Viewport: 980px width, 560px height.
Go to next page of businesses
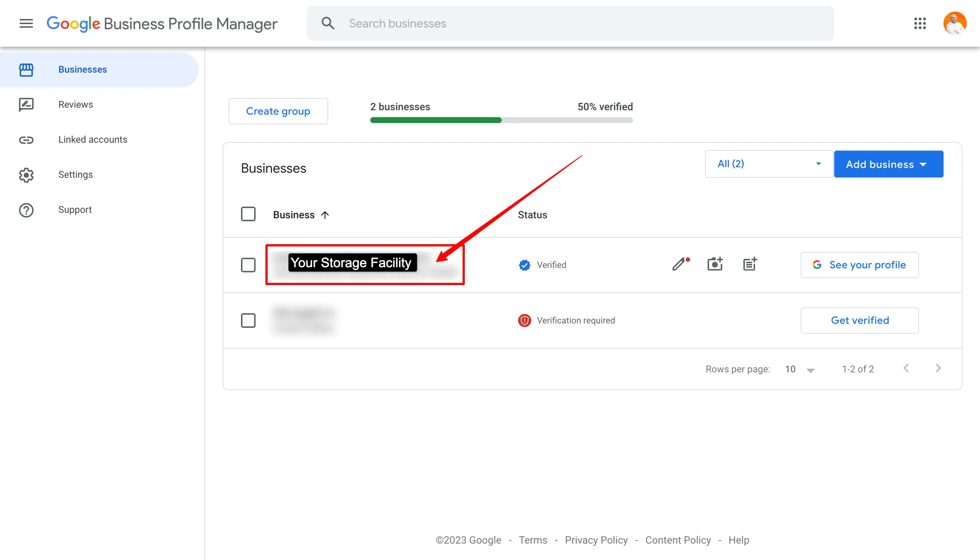[938, 368]
